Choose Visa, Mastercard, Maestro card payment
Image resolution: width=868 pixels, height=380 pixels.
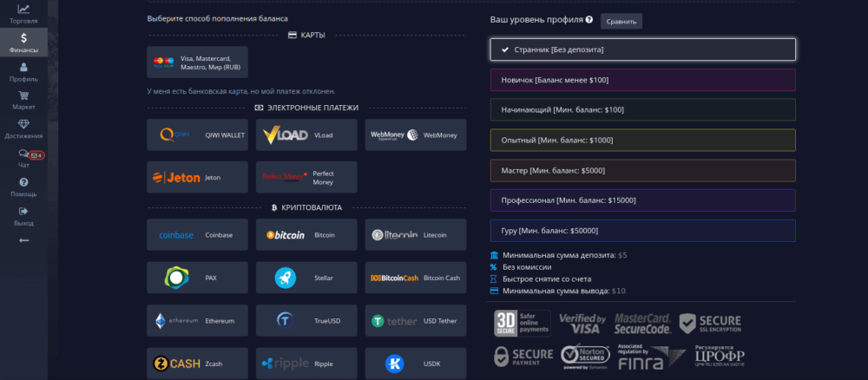[x=197, y=62]
